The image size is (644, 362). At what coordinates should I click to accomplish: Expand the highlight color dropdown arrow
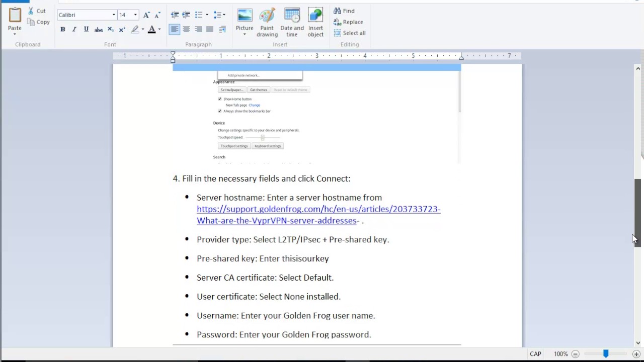pyautogui.click(x=143, y=30)
